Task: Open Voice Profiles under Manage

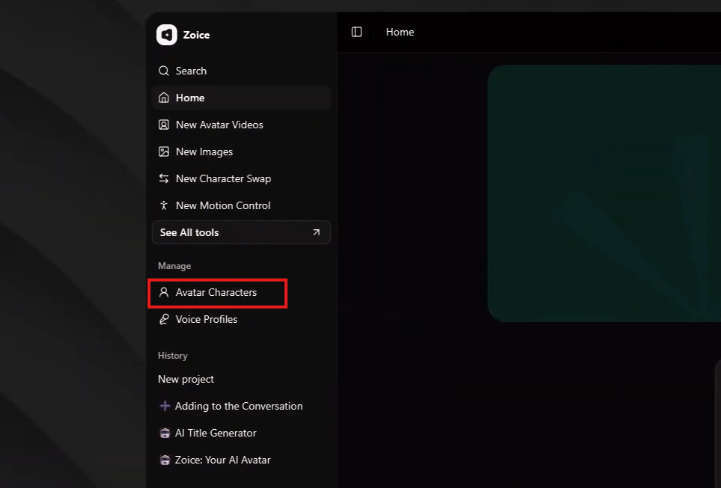Action: point(241,319)
